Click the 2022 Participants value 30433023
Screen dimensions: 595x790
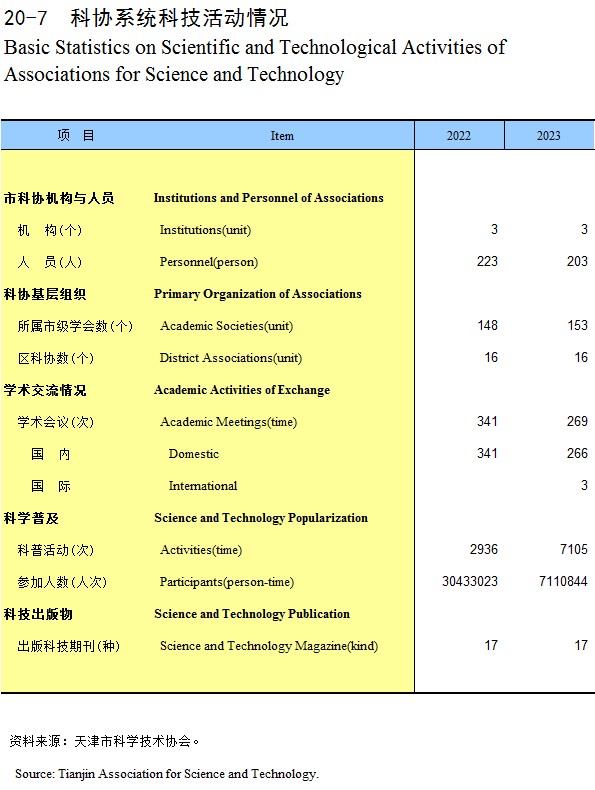point(470,581)
